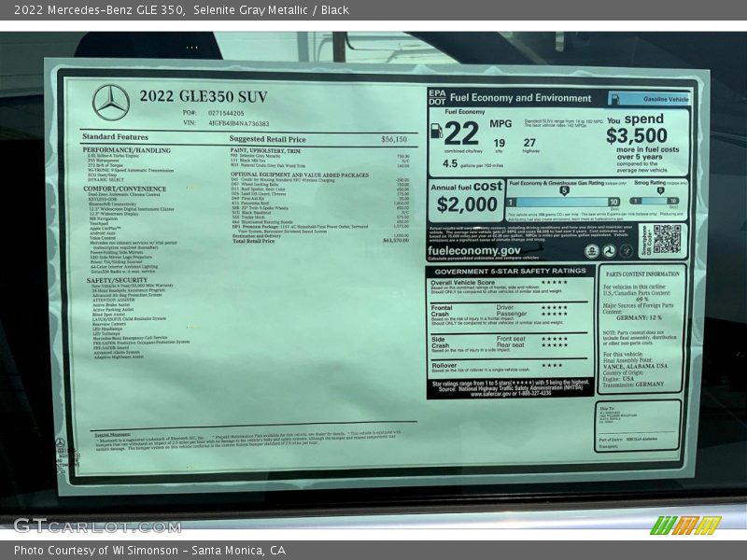This screenshot has height=560, width=747.
Task: Click the fueleconomy.gov link
Action: coord(474,250)
